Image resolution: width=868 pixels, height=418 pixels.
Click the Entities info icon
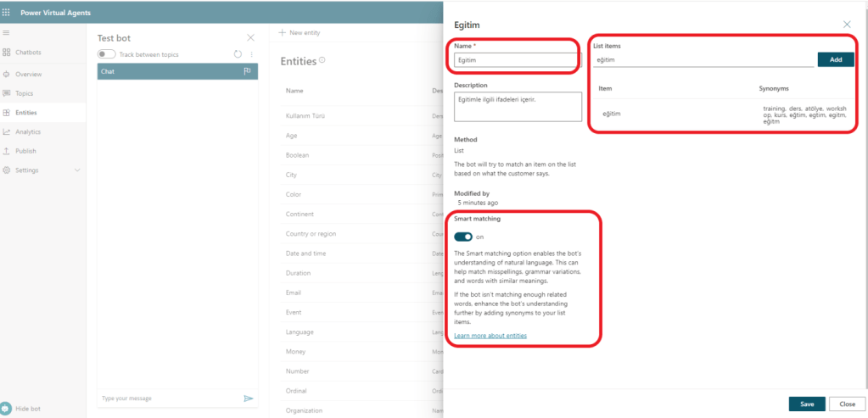(x=322, y=60)
